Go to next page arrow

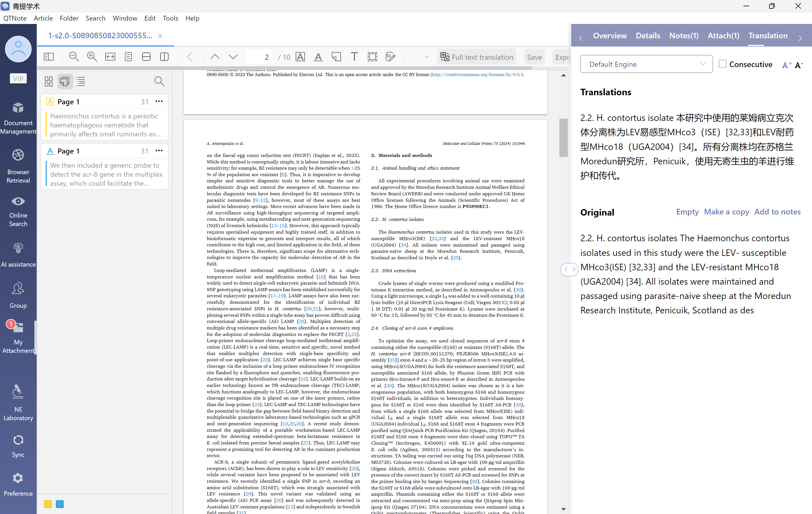233,57
